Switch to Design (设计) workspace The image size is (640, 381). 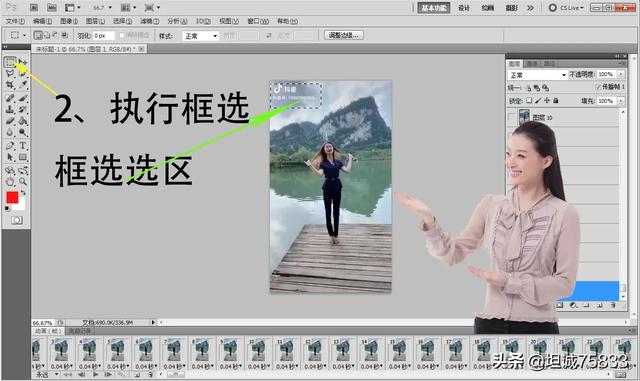[x=464, y=8]
